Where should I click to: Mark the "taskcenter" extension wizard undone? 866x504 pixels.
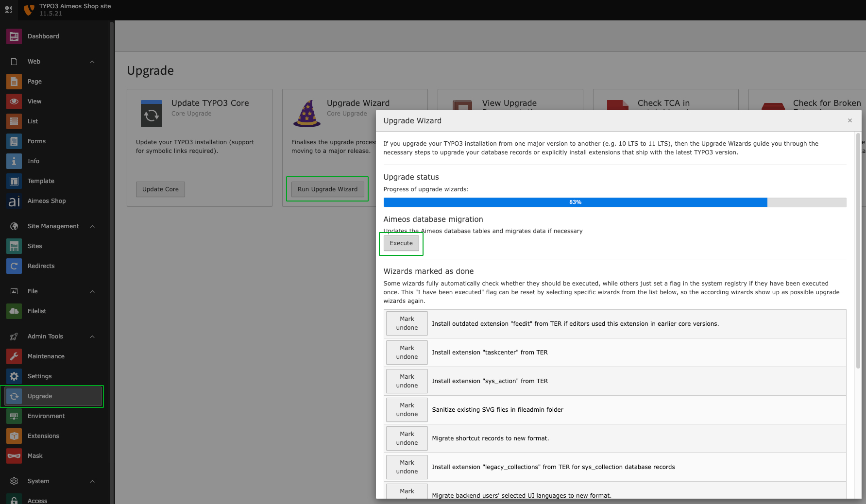coord(407,353)
